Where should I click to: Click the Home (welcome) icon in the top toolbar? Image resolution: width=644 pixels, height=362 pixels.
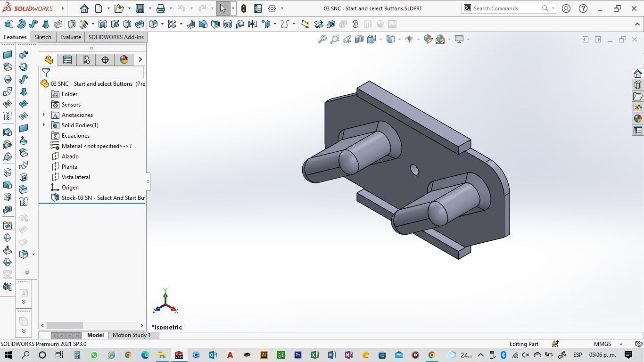(84, 8)
